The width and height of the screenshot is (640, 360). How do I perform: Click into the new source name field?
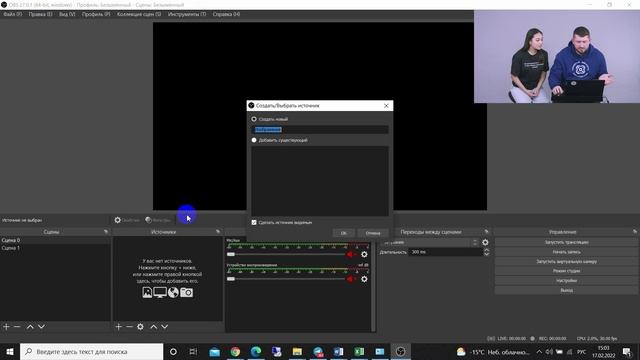coord(320,130)
